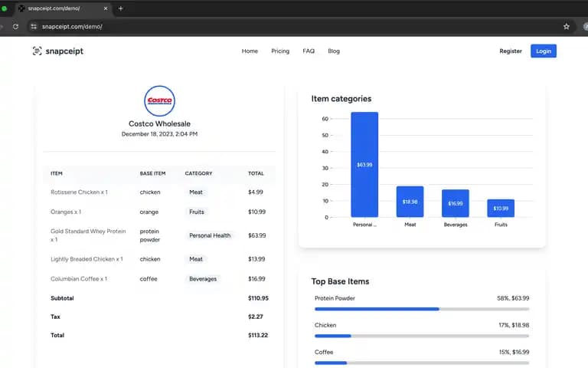The width and height of the screenshot is (588, 368).
Task: Click the protein powder base item
Action: [150, 235]
